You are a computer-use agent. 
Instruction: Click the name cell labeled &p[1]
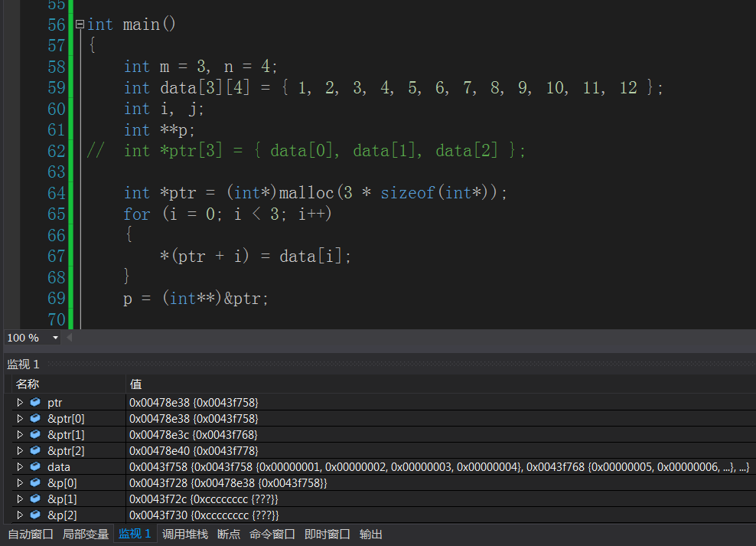(x=62, y=499)
